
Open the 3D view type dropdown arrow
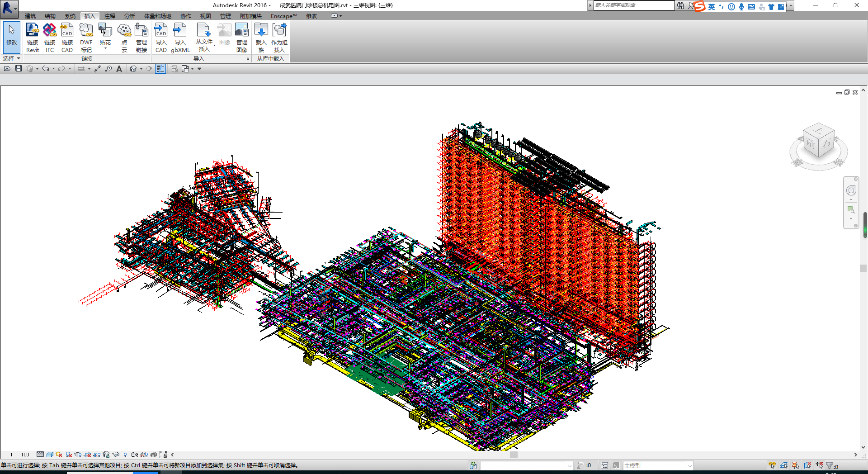click(141, 69)
